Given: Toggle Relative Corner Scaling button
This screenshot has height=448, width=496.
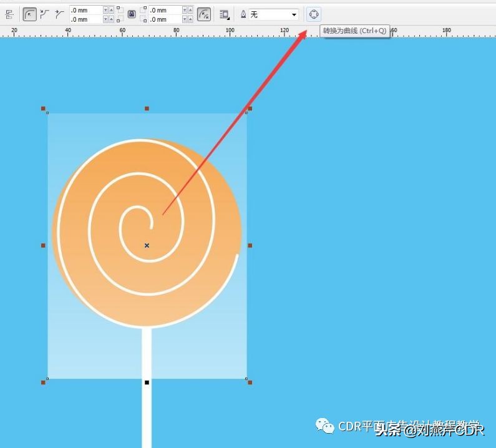Looking at the screenshot, I should [204, 14].
